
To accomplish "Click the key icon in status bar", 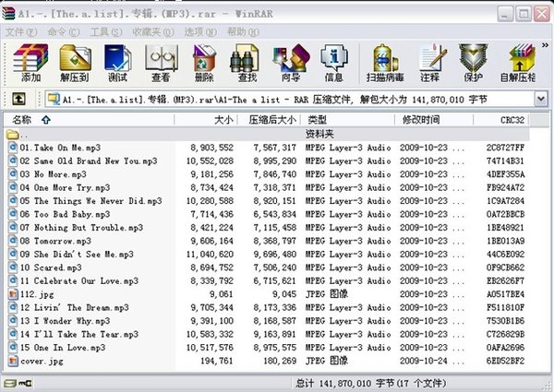I will point(25,383).
